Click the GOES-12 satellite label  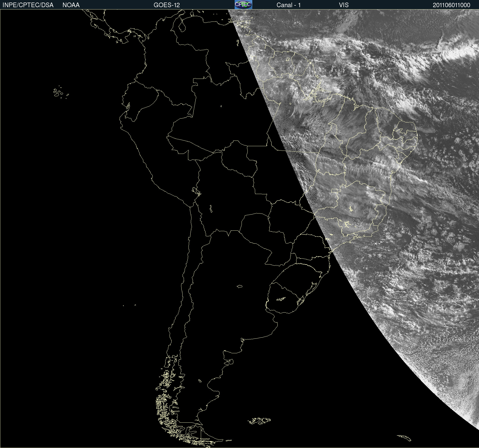[167, 5]
